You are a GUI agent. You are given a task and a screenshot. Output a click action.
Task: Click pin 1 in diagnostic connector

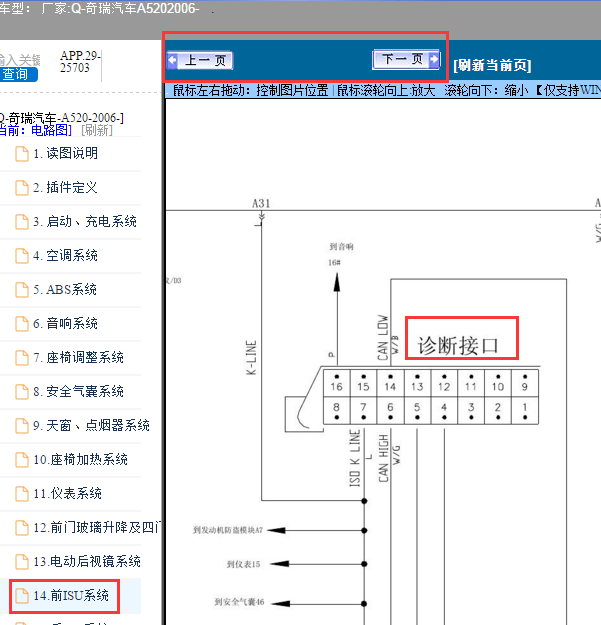click(525, 410)
